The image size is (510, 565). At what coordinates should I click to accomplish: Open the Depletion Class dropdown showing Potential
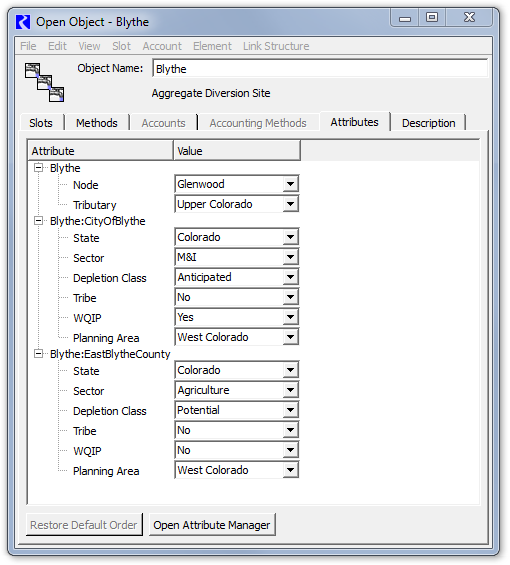pyautogui.click(x=236, y=410)
